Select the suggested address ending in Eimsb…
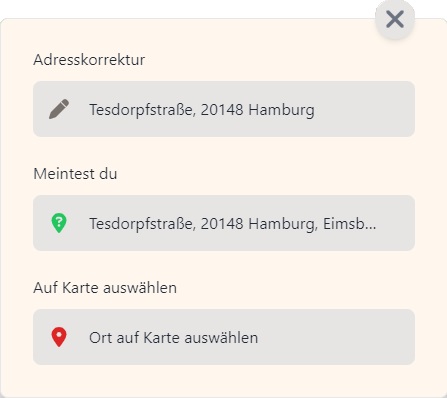 point(224,223)
